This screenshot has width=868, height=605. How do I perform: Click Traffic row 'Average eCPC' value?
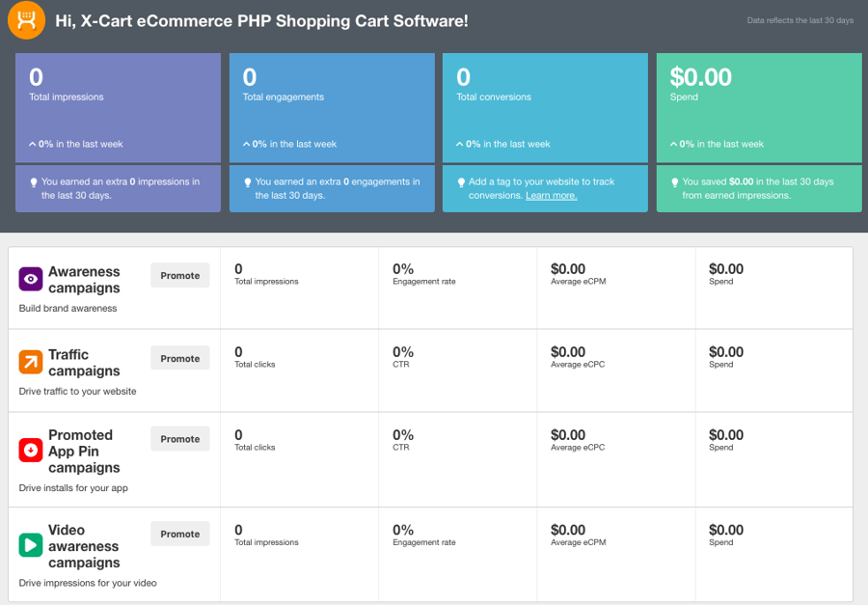pos(568,352)
